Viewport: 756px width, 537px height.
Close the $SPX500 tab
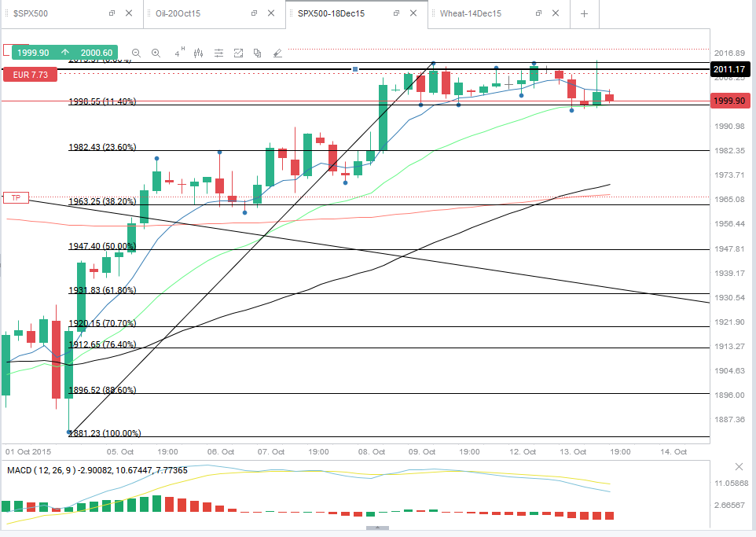(x=129, y=13)
